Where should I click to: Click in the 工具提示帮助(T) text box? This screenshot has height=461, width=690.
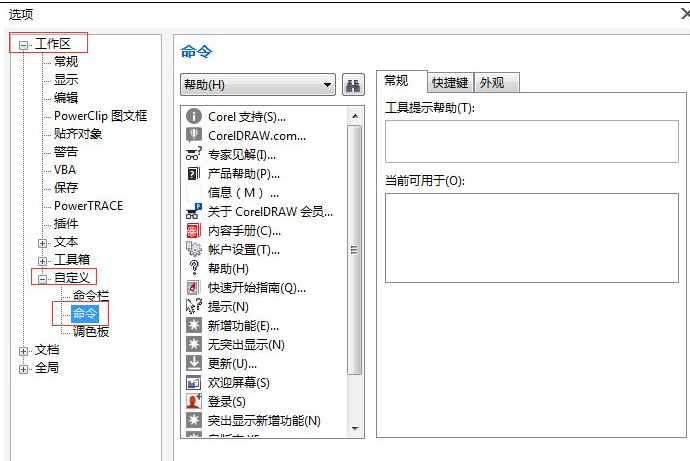point(532,142)
